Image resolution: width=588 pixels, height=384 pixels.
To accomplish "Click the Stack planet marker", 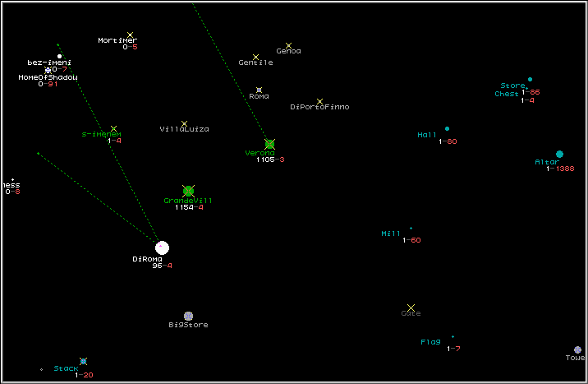I will click(83, 362).
